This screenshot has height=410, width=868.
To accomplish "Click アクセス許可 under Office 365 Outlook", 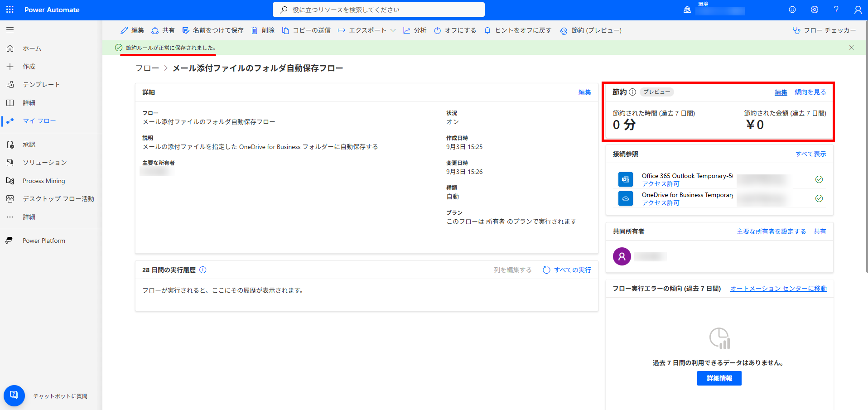I will [x=661, y=184].
